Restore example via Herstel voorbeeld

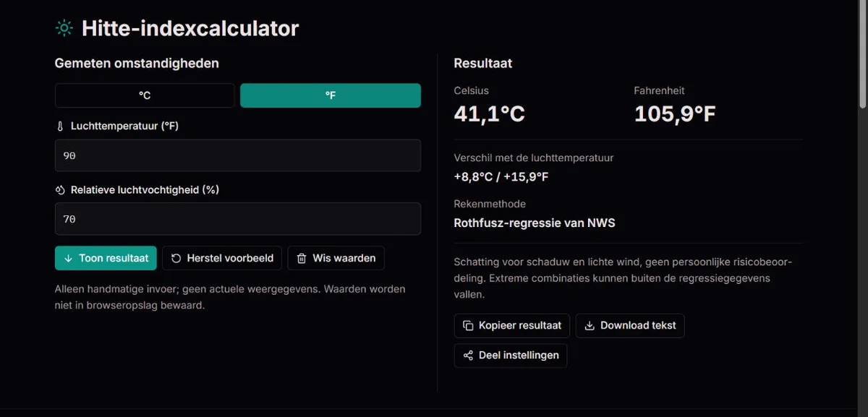click(x=222, y=258)
